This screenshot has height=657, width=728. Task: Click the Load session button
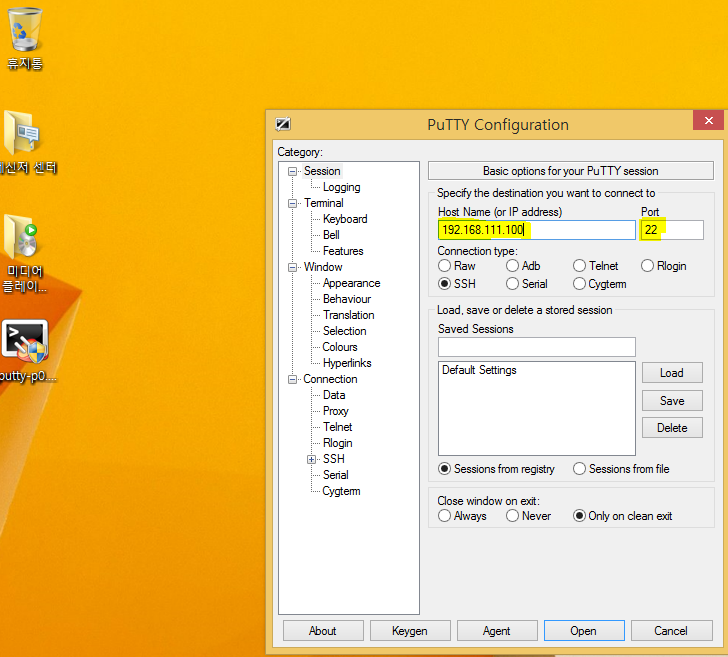(x=672, y=373)
